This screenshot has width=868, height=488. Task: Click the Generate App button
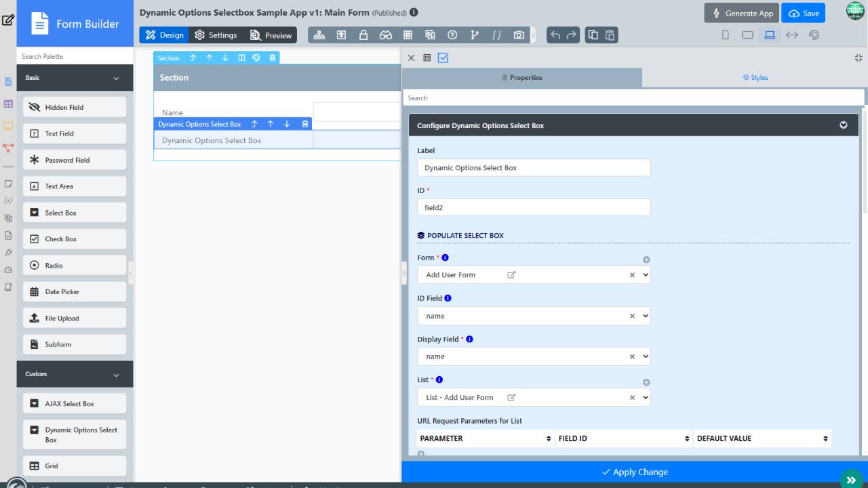(741, 13)
